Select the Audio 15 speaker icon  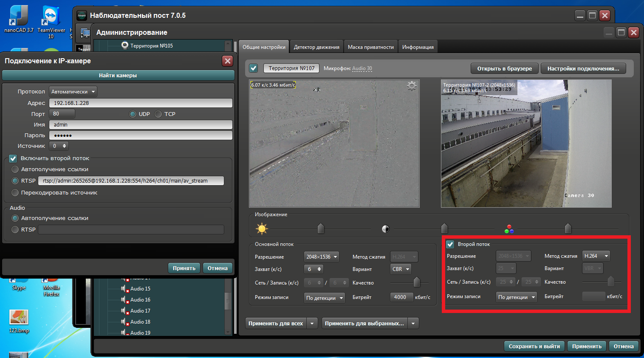pos(124,289)
